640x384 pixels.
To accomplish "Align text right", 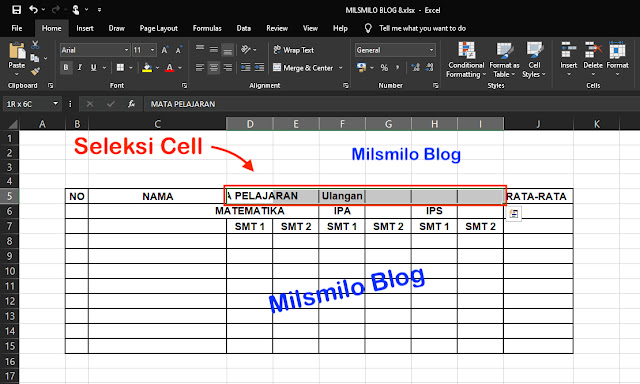I will point(228,67).
